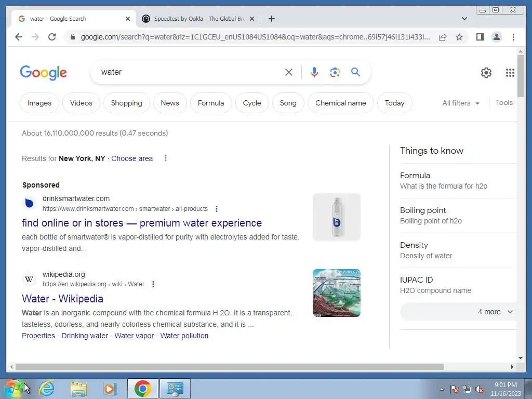The image size is (532, 399).
Task: Select the Images filter chip
Action: click(39, 103)
